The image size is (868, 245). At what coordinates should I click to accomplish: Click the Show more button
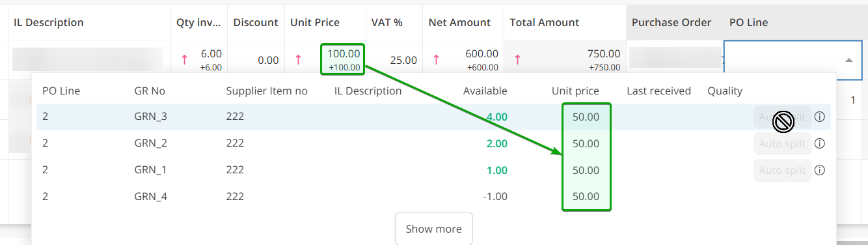pyautogui.click(x=433, y=229)
